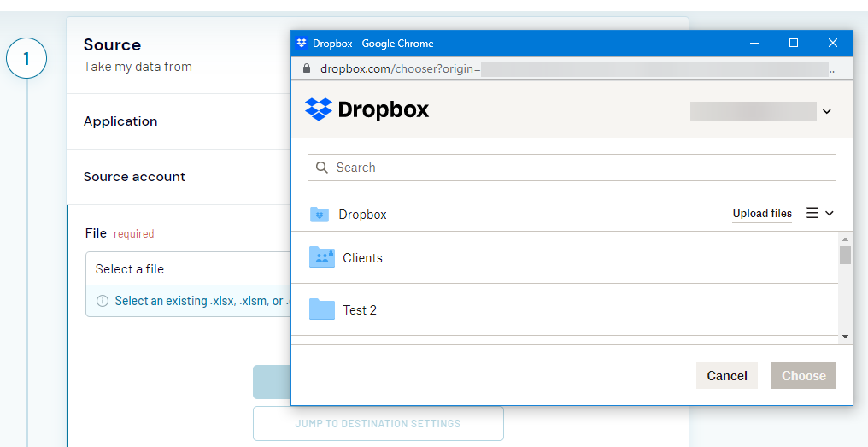Click the Clients shared folder icon
This screenshot has width=868, height=447.
[321, 257]
